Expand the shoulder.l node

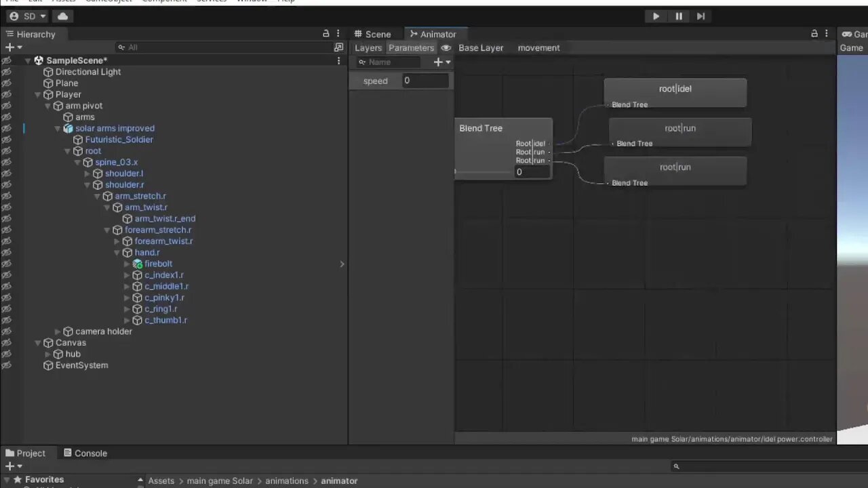87,174
